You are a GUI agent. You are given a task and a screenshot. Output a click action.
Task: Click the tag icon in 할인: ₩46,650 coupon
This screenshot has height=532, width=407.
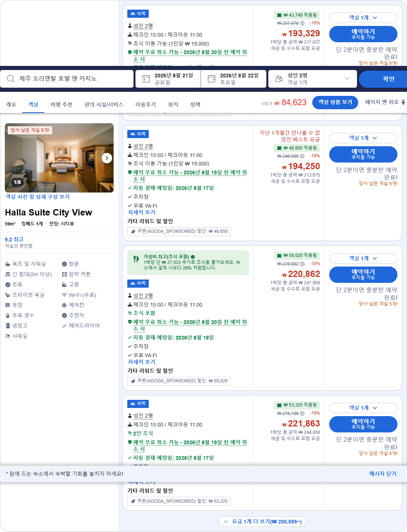coord(133,231)
